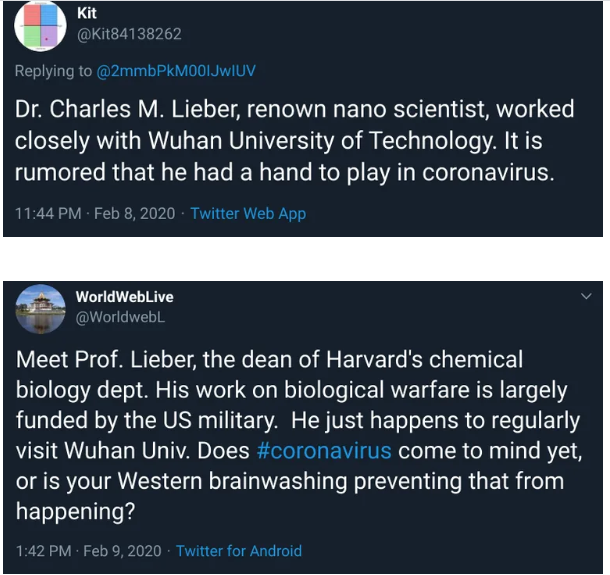Click the 11:44 PM time on Kit's tweet
Image resolution: width=610 pixels, height=575 pixels.
(46, 213)
